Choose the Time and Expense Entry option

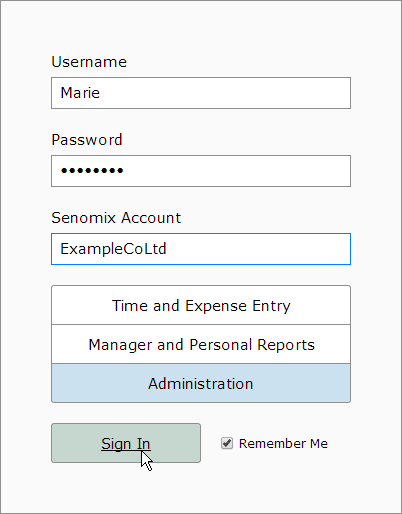coord(201,305)
